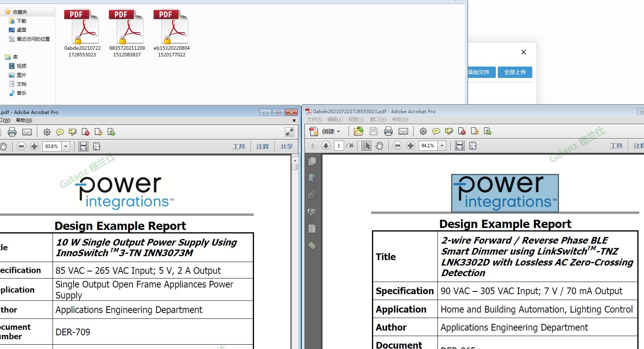The height and width of the screenshot is (349, 644).
Task: Print the document from the right Acrobat window
Action: [388, 132]
